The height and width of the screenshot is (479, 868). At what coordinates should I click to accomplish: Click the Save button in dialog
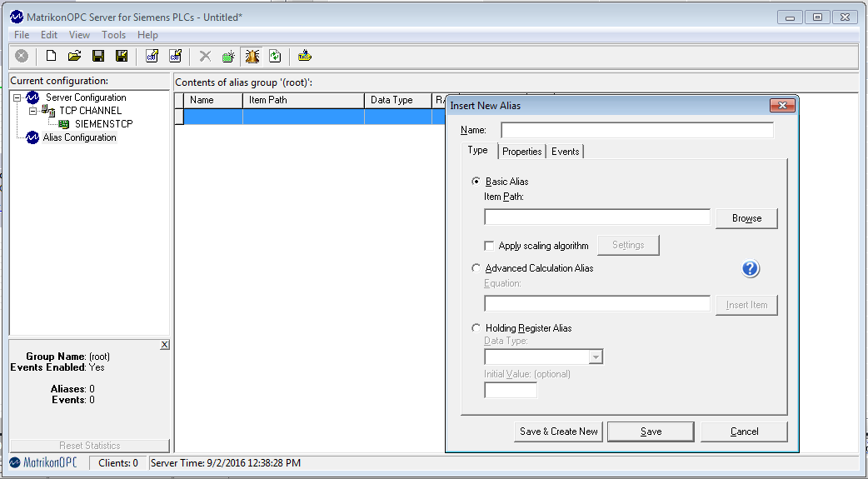(x=651, y=432)
